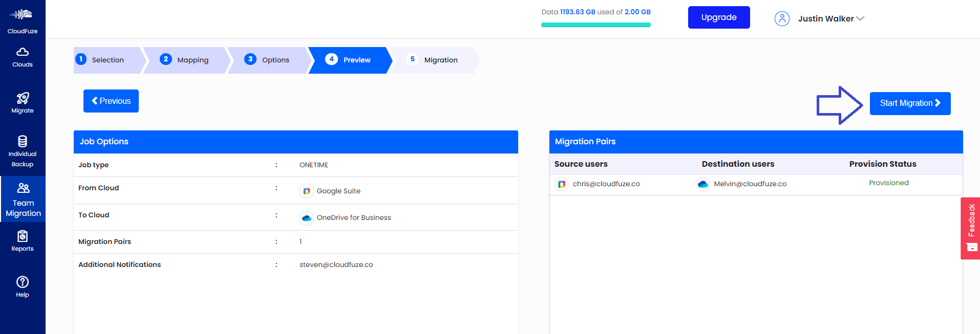Click the Feedback smiley icon
The width and height of the screenshot is (980, 334).
pos(972,247)
